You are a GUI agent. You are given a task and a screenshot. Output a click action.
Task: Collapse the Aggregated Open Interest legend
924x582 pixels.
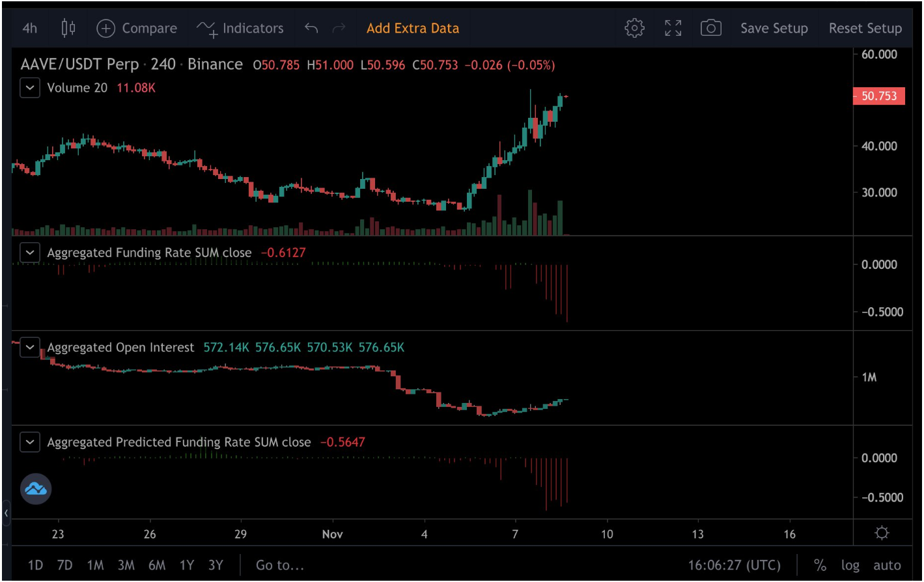tap(30, 348)
